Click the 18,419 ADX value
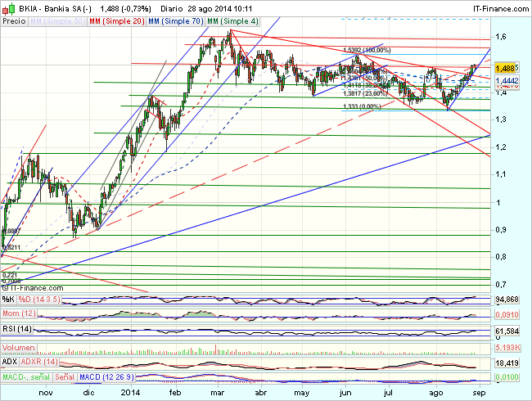 tap(507, 363)
